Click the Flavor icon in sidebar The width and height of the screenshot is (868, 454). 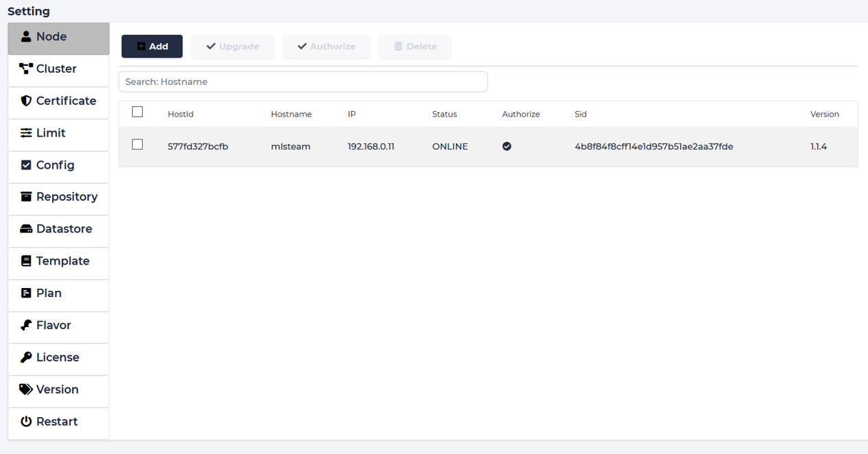click(26, 325)
